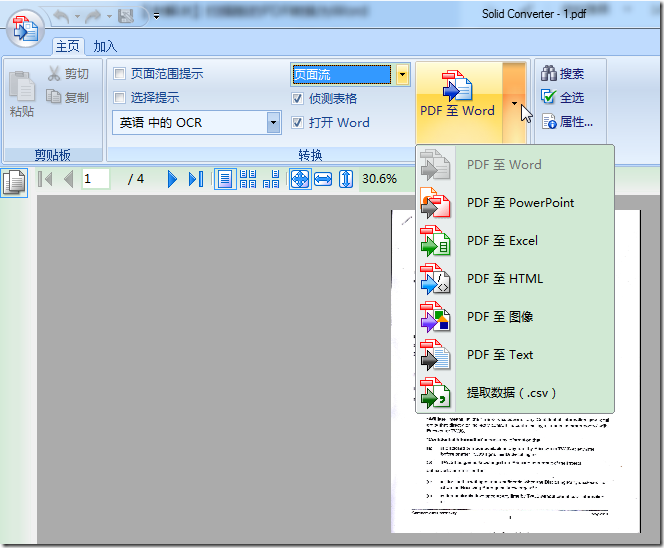Open the 属性 properties dialog

(x=567, y=122)
